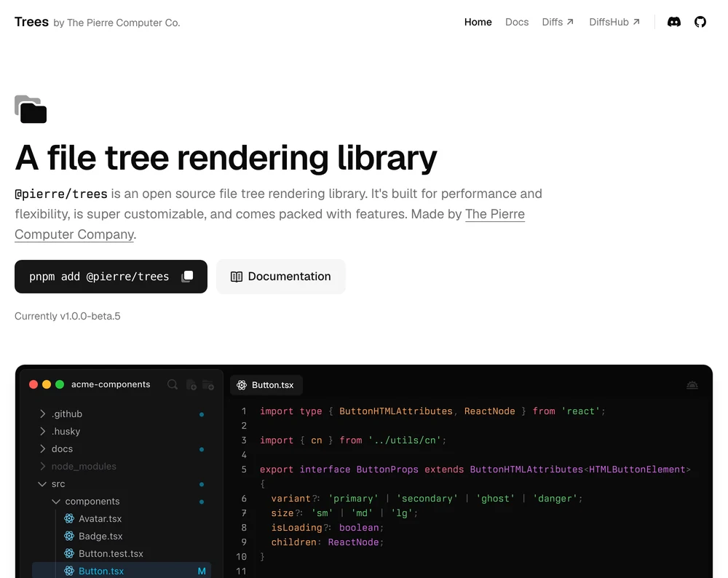Toggle theme icon at editor top right
Image resolution: width=728 pixels, height=578 pixels.
[x=692, y=385]
